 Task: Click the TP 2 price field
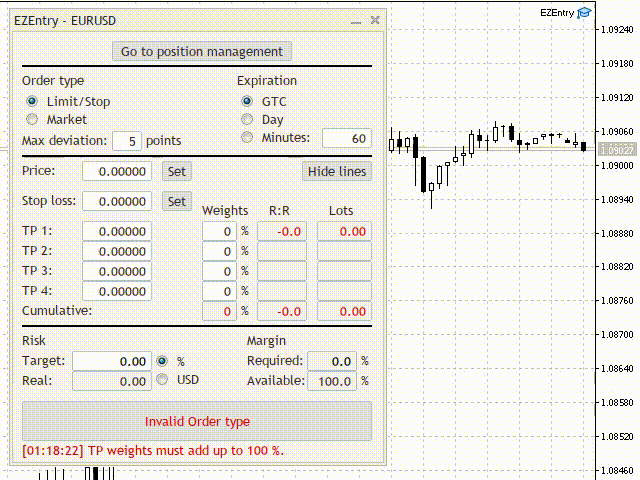pyautogui.click(x=117, y=251)
